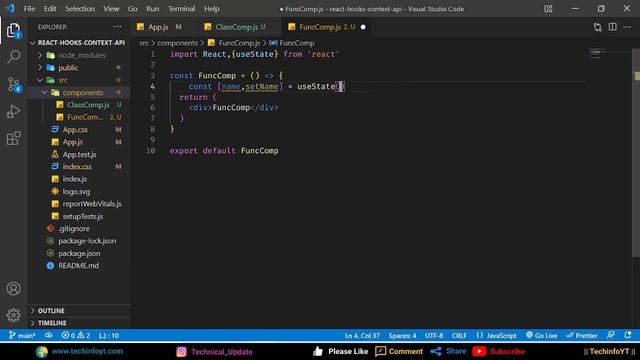Image resolution: width=640 pixels, height=360 pixels.
Task: Open notifications bell icon
Action: [628, 336]
